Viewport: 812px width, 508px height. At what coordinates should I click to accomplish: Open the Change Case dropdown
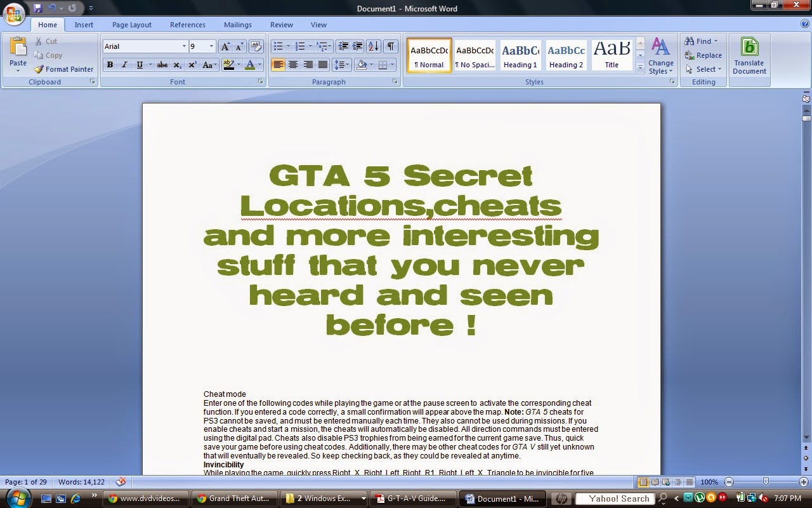click(x=209, y=65)
